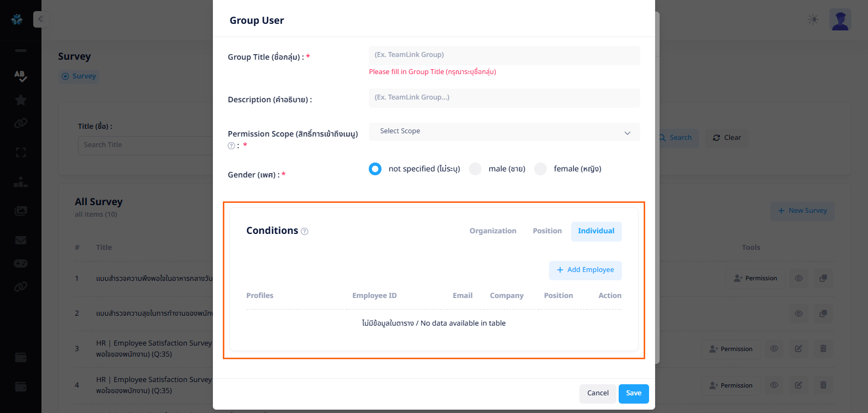Select the female gender radio button
This screenshot has width=868, height=413.
540,169
